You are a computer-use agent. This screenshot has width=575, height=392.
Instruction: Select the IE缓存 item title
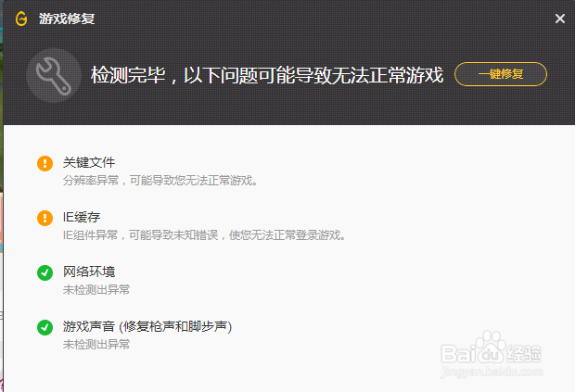click(x=82, y=217)
